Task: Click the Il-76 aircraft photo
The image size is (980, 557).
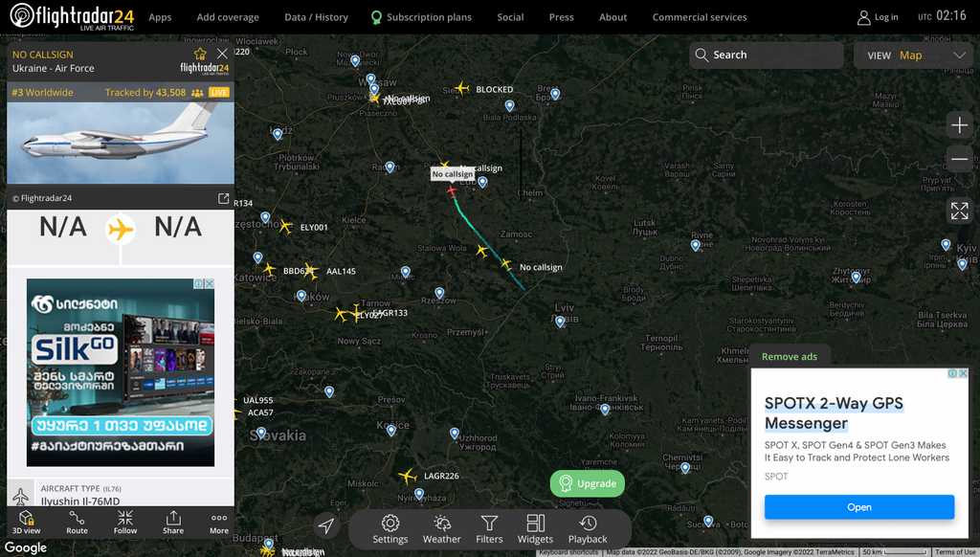Action: tap(121, 144)
